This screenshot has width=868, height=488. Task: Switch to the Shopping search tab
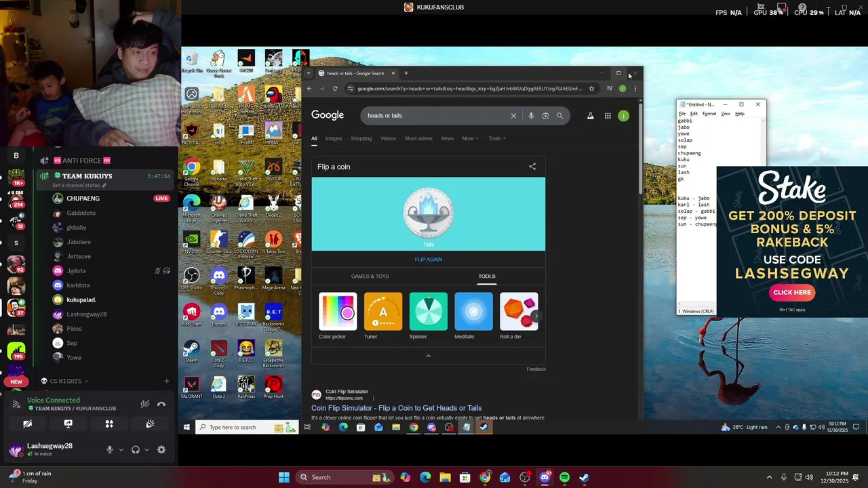[x=361, y=138]
